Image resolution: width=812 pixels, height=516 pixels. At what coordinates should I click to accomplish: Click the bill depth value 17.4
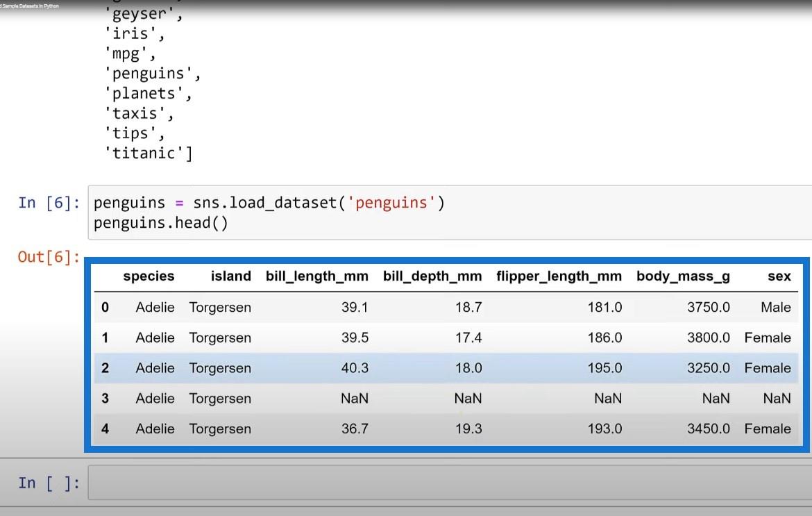coord(468,338)
